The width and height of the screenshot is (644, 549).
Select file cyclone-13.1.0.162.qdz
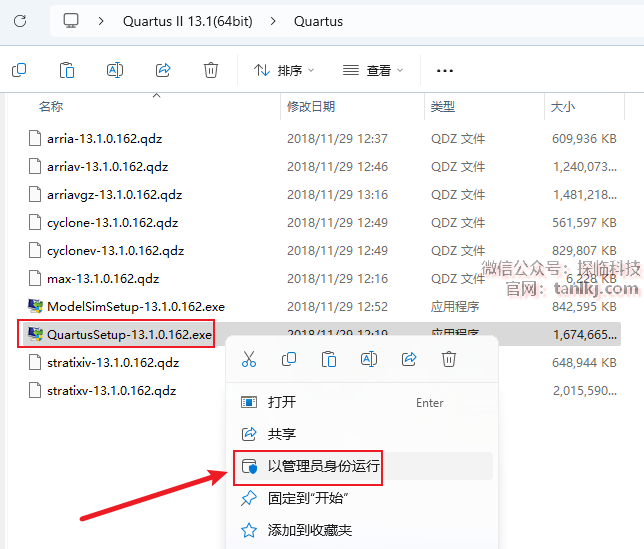tap(113, 223)
